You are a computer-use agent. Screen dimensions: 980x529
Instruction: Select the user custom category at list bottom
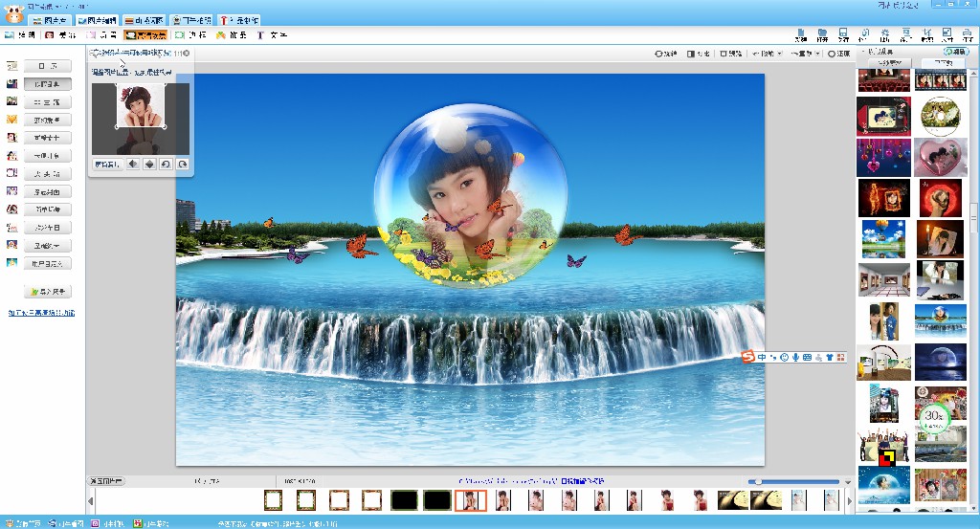pyautogui.click(x=48, y=264)
